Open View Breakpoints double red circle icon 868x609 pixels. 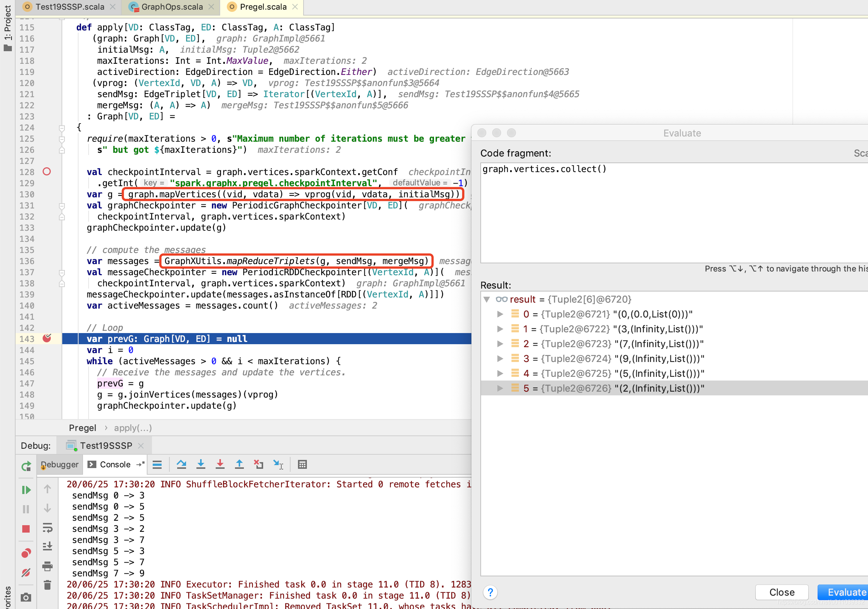(x=26, y=553)
